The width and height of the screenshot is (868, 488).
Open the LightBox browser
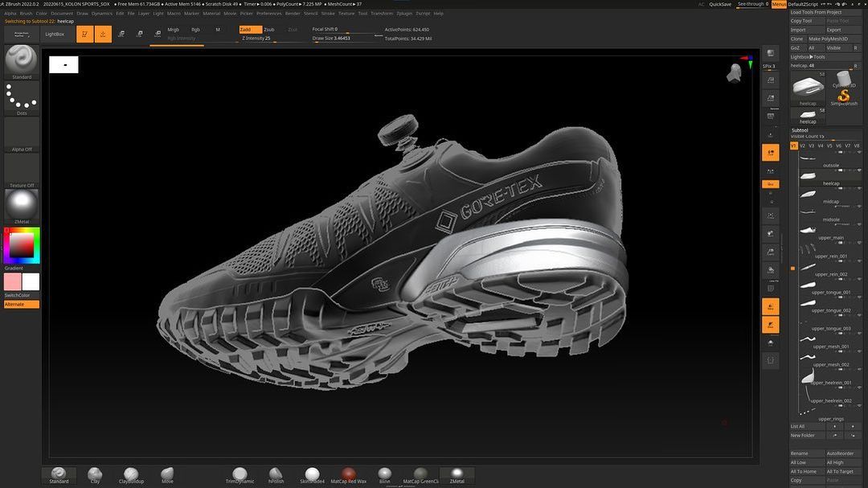(55, 35)
